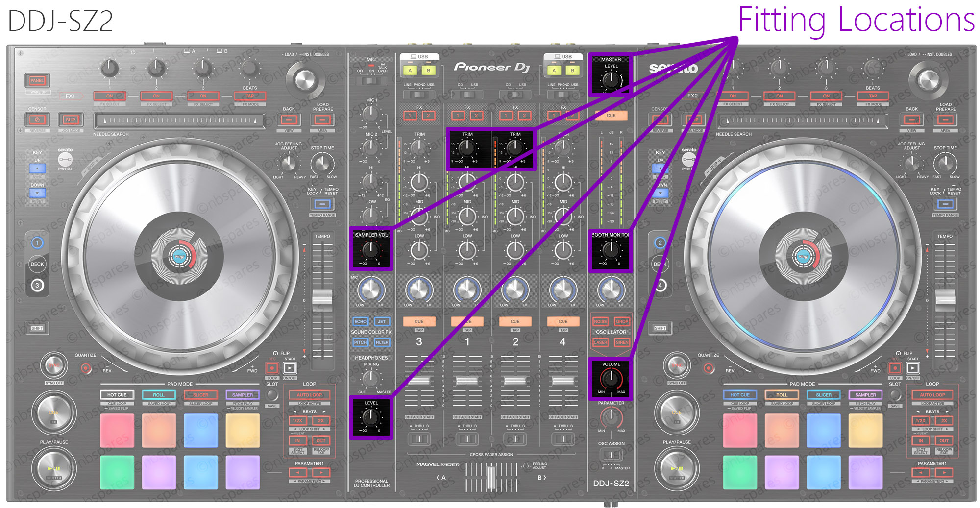The width and height of the screenshot is (980, 508).
Task: Tap the left deck's SLIP button
Action: tap(71, 119)
